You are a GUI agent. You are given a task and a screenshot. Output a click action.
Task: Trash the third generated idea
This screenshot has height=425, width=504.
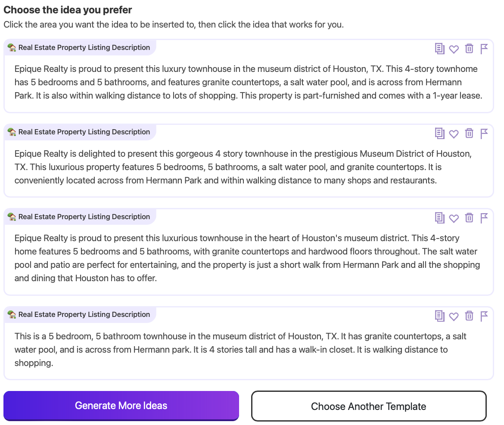coord(469,218)
